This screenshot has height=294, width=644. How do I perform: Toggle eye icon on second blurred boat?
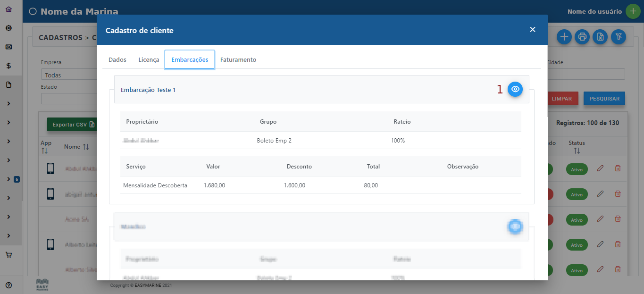tap(515, 227)
